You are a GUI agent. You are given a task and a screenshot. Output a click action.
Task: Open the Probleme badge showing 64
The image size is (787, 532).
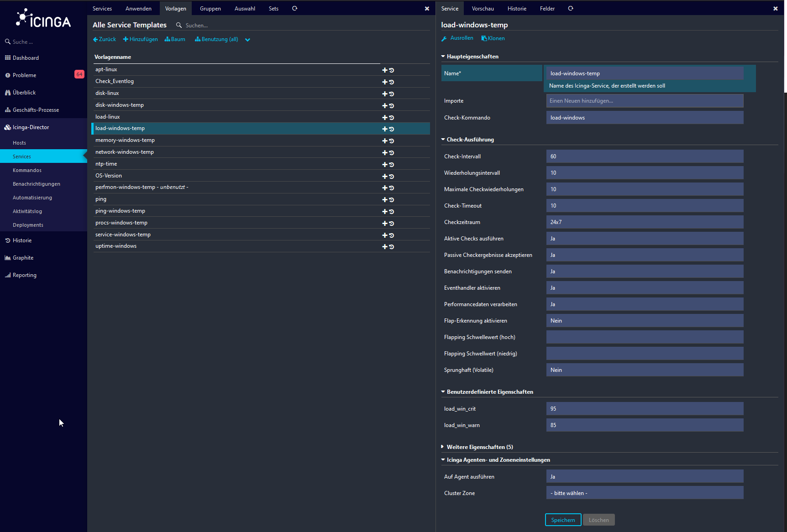(79, 74)
